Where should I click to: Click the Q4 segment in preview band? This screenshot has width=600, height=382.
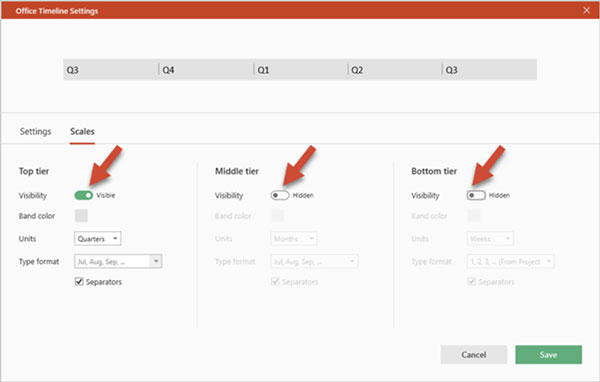[206, 70]
